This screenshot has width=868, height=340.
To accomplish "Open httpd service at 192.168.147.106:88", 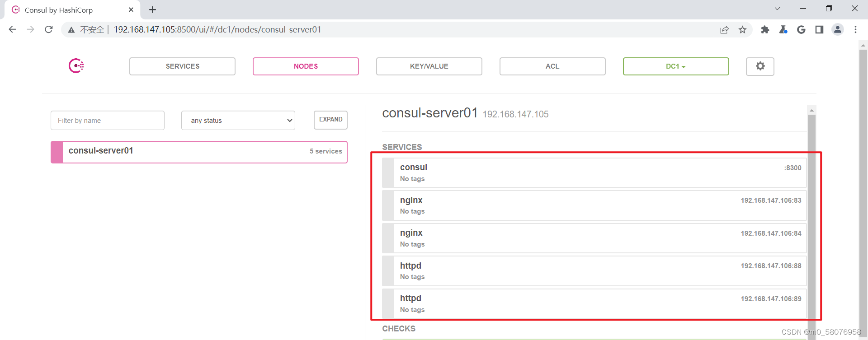I will [594, 271].
